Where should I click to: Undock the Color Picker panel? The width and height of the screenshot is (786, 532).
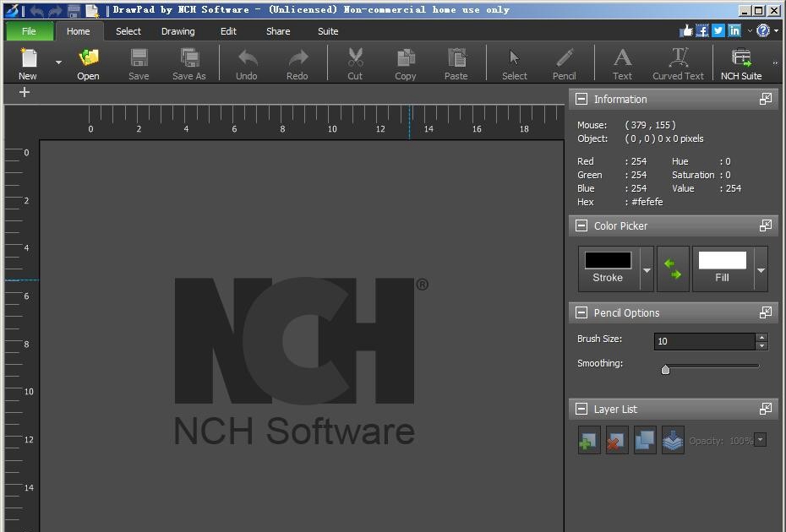766,225
